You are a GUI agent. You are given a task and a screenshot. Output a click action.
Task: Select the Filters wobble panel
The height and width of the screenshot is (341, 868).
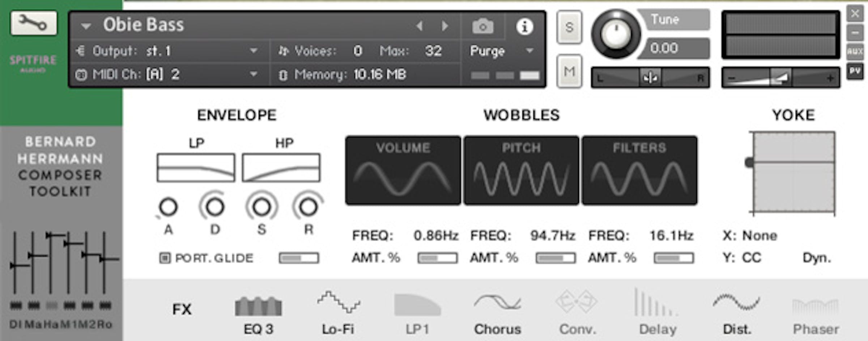[639, 170]
